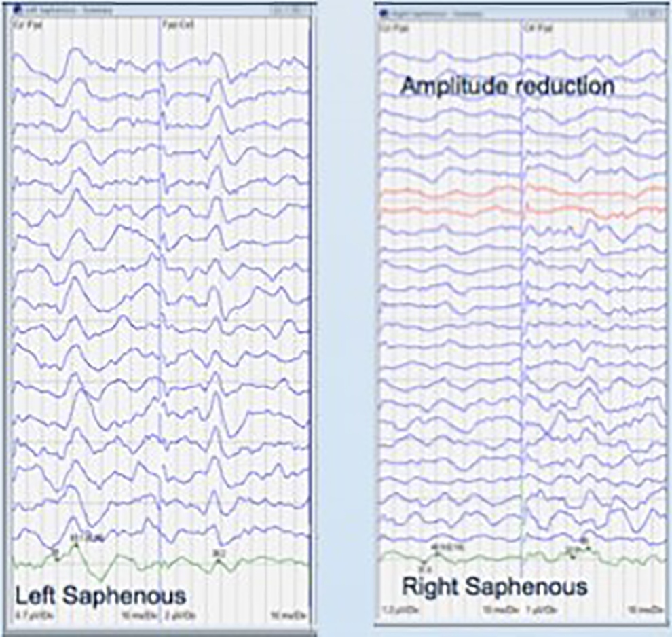The width and height of the screenshot is (672, 637).
Task: Close the Right Saphenous summary window
Action: point(662,14)
